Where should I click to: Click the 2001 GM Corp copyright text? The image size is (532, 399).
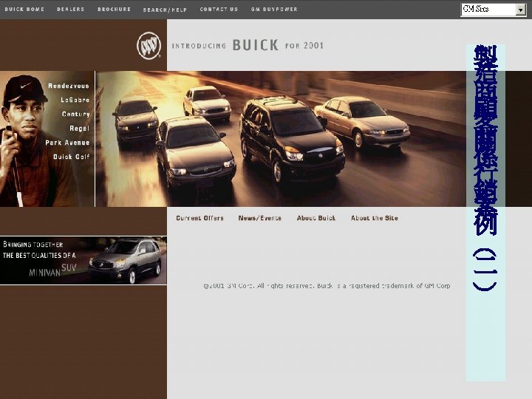pyautogui.click(x=327, y=286)
